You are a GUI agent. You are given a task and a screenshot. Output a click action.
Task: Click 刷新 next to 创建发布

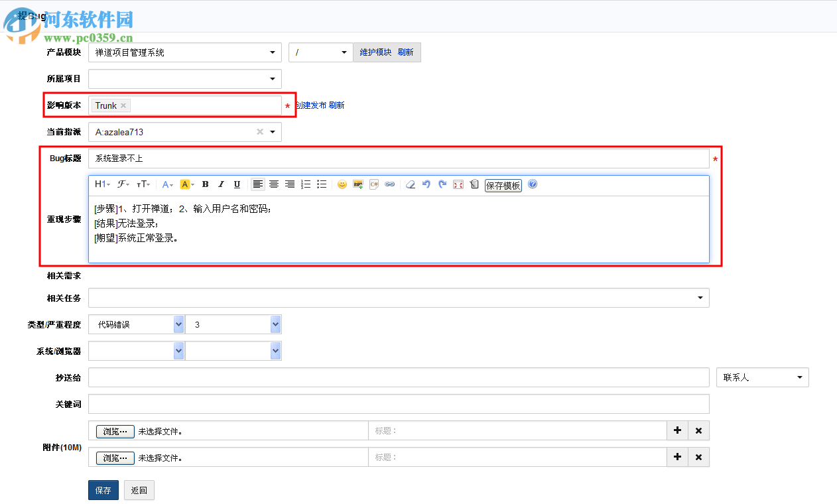click(x=337, y=105)
